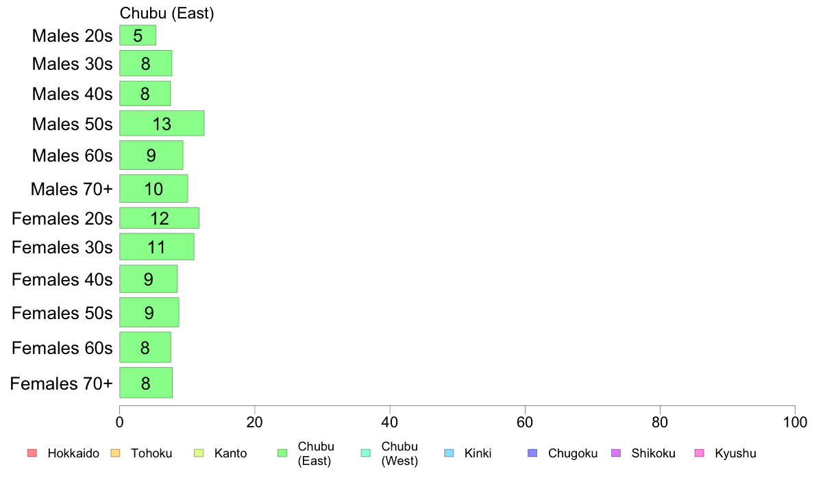Click the 100 tick on x-axis
The image size is (814, 504).
click(795, 422)
